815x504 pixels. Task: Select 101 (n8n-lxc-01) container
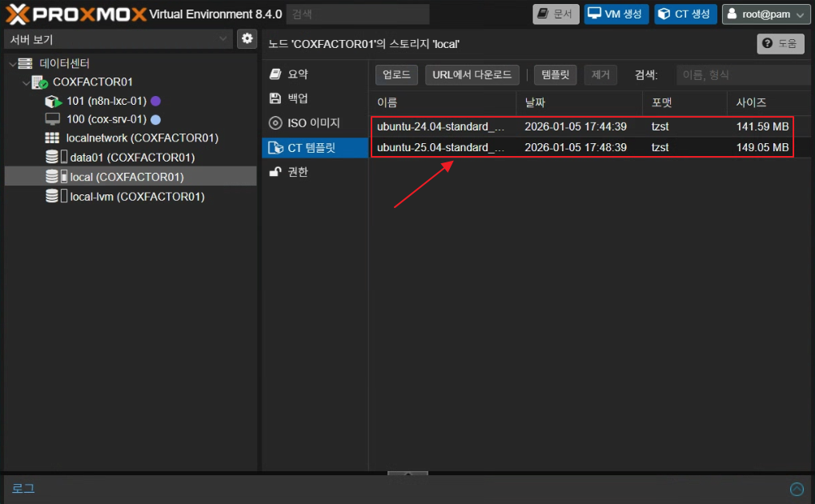click(130, 101)
